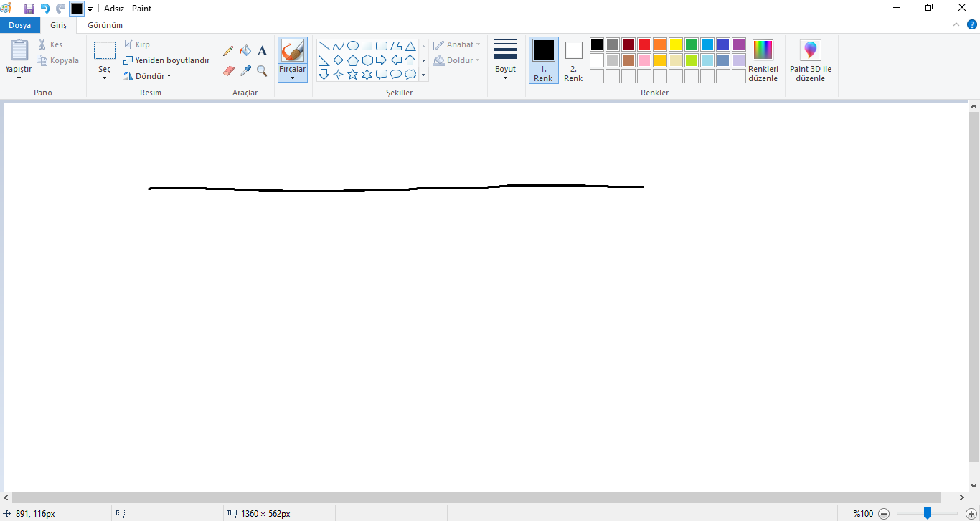The image size is (980, 521).
Task: Pick the green color swatch
Action: pos(692,44)
